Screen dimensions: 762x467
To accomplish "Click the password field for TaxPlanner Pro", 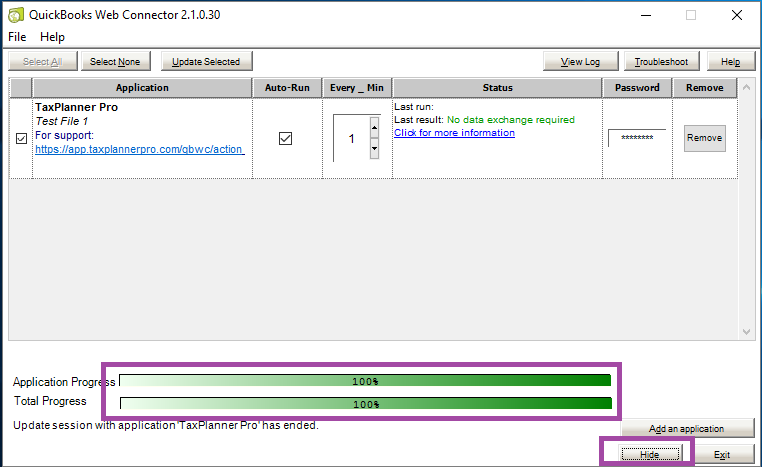I will pos(637,138).
